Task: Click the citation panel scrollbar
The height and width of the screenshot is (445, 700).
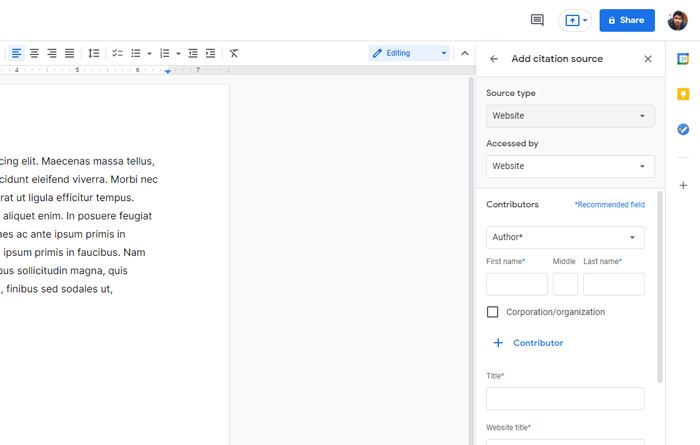Action: pos(660,287)
